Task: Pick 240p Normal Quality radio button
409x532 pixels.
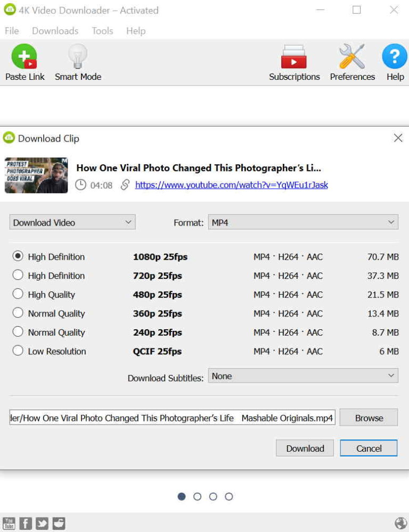Action: 18,331
